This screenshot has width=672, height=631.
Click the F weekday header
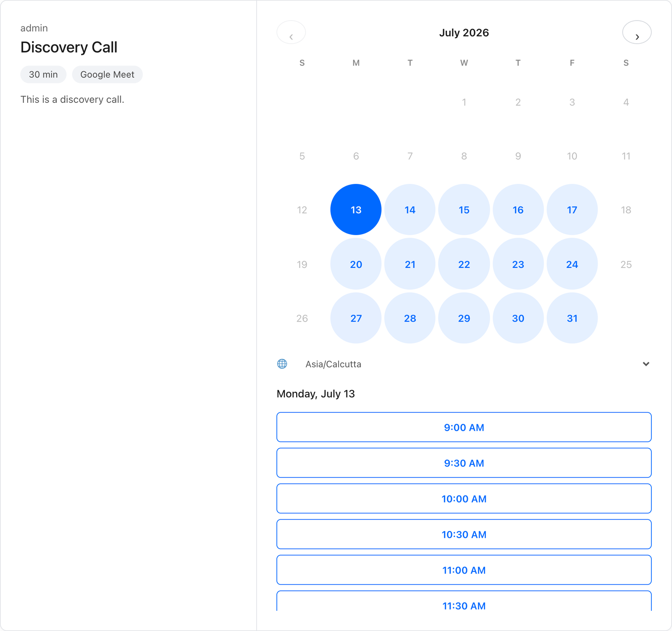point(572,63)
